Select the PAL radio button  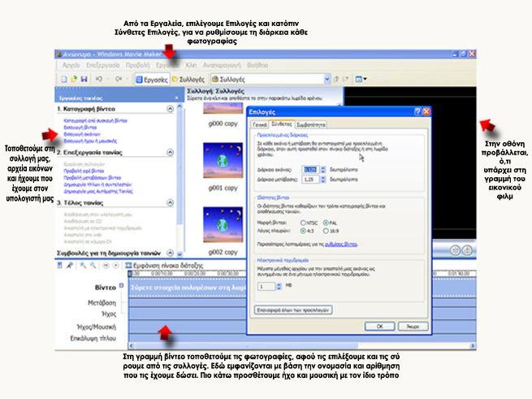coord(326,223)
